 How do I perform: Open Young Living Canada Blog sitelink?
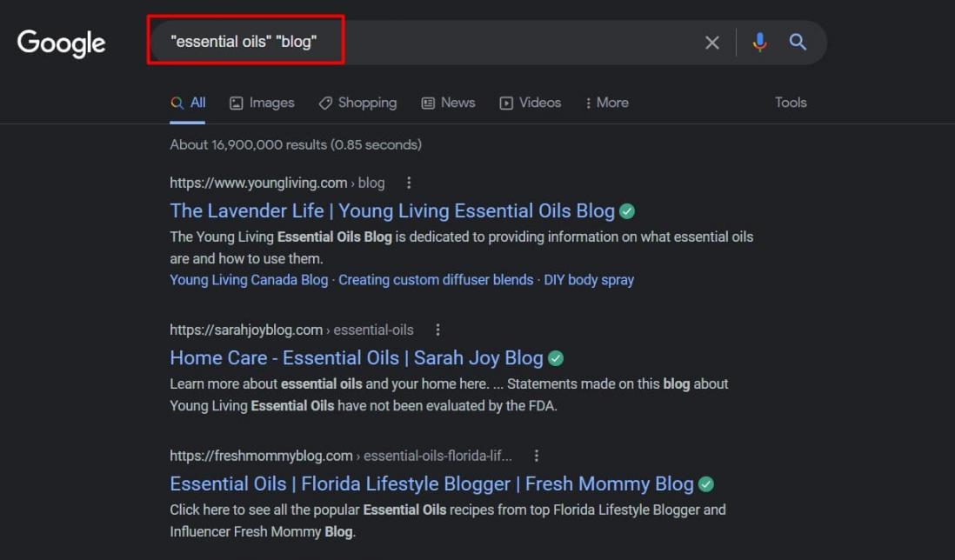[249, 280]
